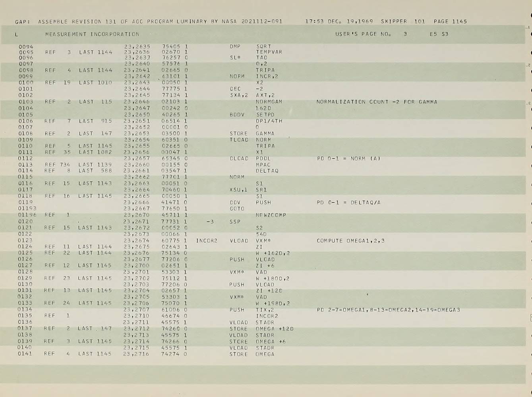Click the DDV opcode
The width and height of the screenshot is (532, 397).
tap(235, 202)
